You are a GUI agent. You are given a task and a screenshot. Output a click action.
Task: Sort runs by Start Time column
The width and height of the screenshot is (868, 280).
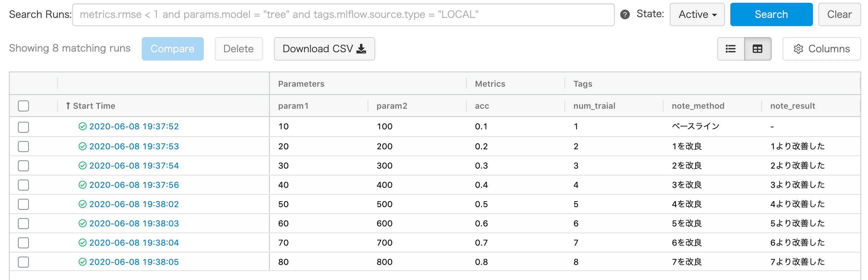tap(91, 106)
